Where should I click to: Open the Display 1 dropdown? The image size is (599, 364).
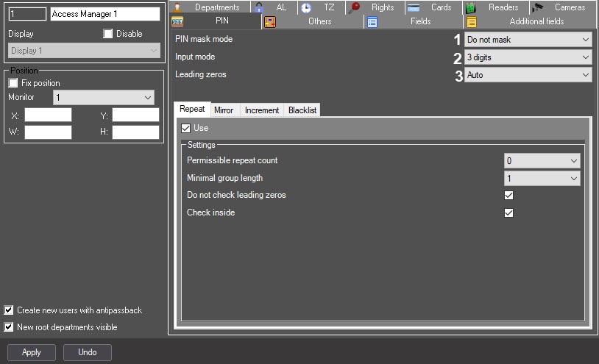click(84, 50)
